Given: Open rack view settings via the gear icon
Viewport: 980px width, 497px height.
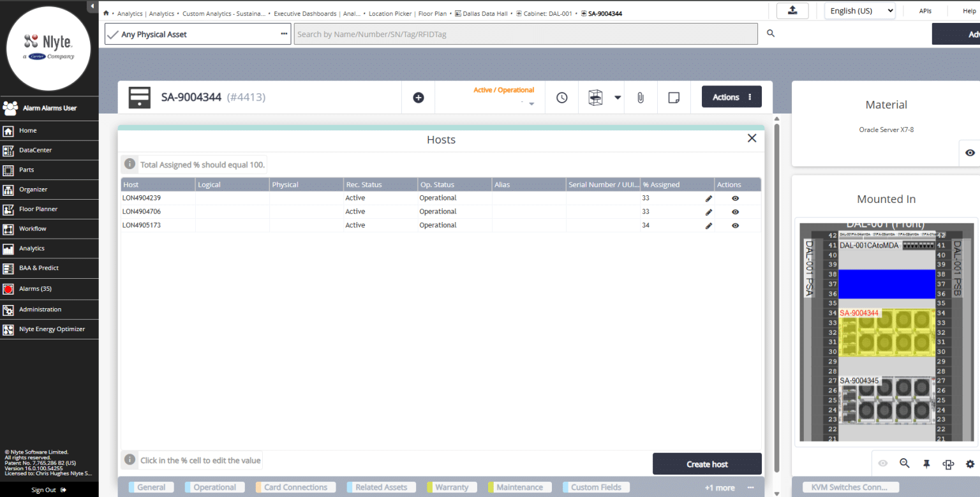Looking at the screenshot, I should click(970, 464).
